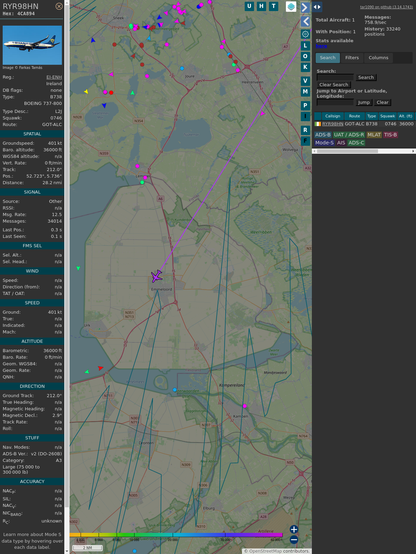Switch to the Filters tab
Screen dimensions: 416x554
352,58
